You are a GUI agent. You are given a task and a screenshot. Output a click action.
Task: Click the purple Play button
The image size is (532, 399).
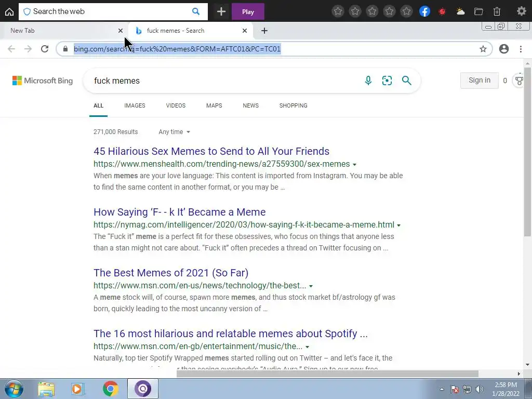[x=248, y=11]
